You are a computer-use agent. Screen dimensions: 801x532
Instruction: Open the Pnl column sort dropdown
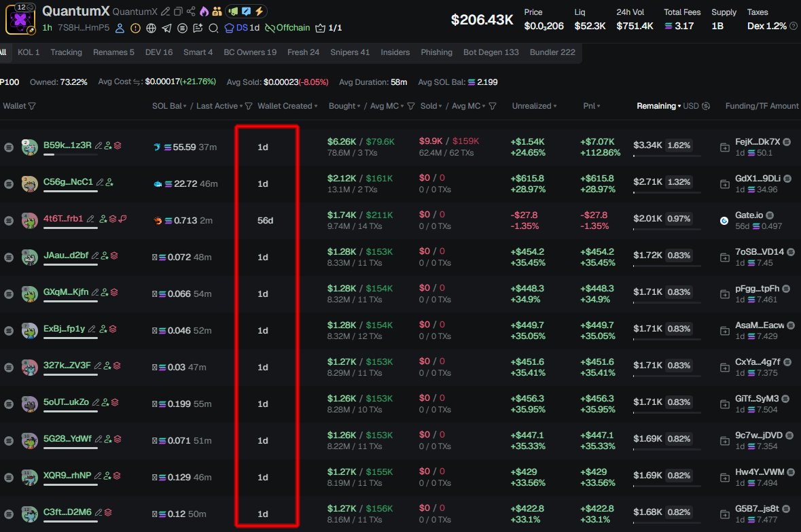pyautogui.click(x=592, y=106)
